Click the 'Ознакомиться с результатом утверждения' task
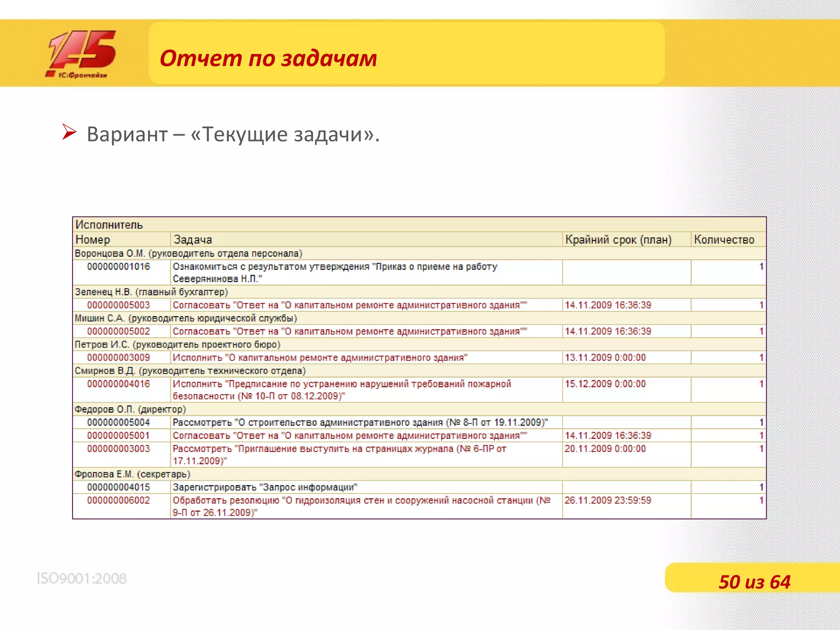Image resolution: width=840 pixels, height=630 pixels. pyautogui.click(x=335, y=273)
